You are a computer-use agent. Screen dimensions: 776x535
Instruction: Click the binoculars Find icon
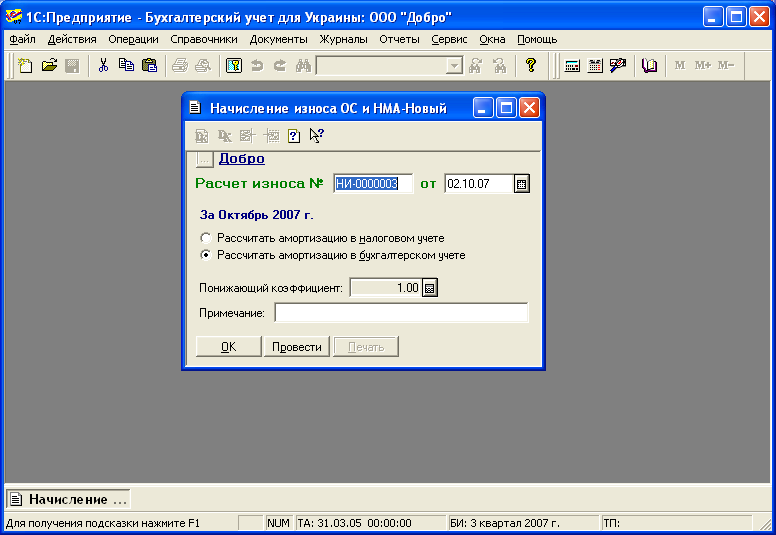(303, 65)
